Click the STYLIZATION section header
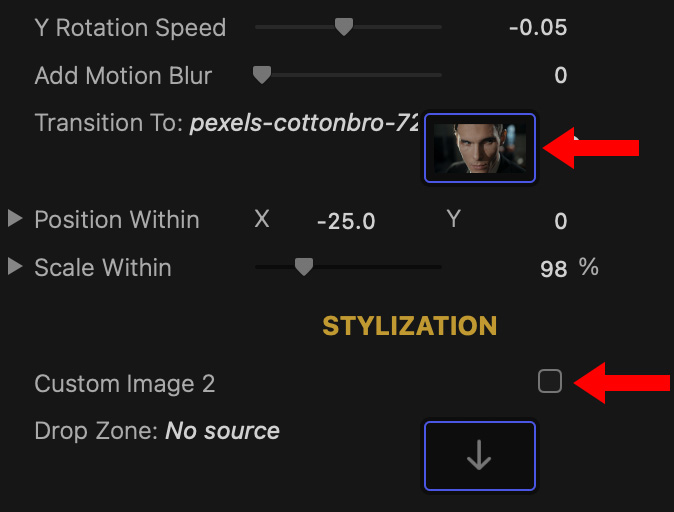Viewport: 674px width, 512px height. [409, 326]
